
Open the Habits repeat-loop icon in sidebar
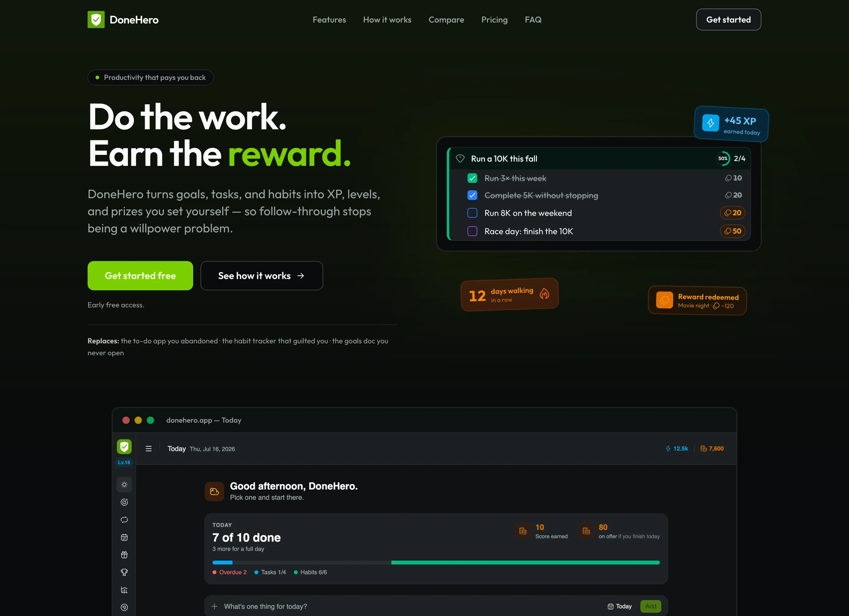point(124,520)
